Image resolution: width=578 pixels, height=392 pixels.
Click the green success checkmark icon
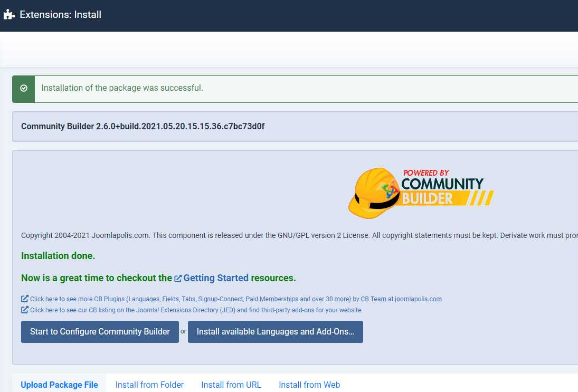click(x=24, y=89)
